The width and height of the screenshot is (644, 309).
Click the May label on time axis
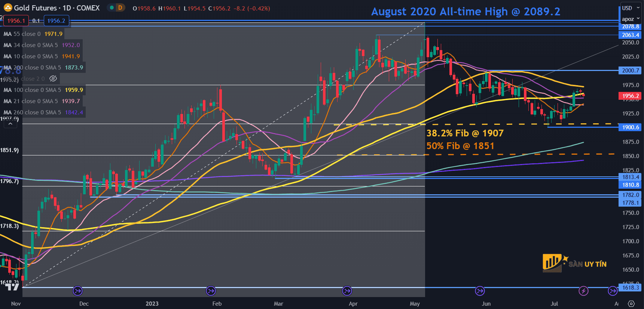coord(415,303)
